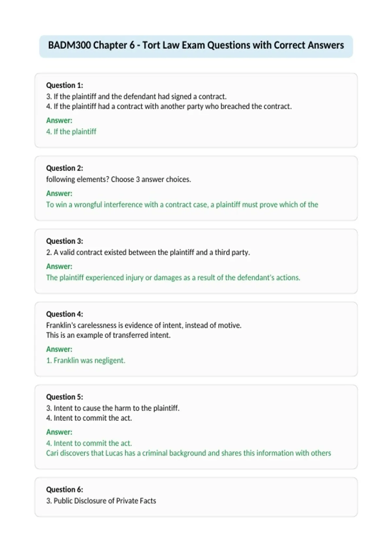Click the 'valid contract existed' line
Viewport: 392px width, 556px height.
(148, 252)
